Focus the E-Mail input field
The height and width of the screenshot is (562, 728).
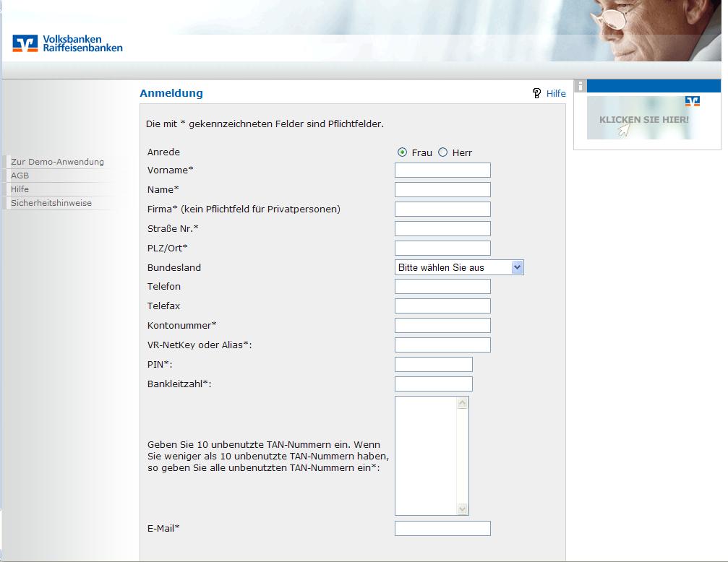click(x=442, y=529)
